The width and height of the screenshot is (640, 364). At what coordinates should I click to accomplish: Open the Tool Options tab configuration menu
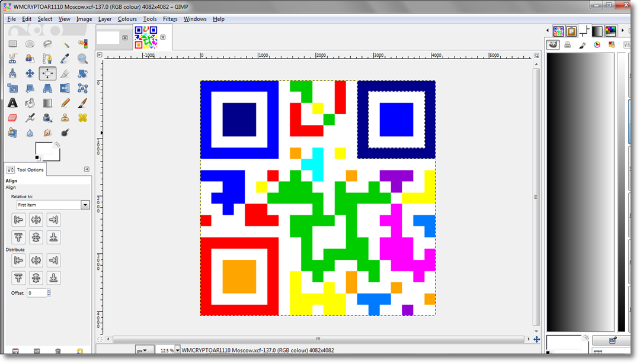[x=87, y=169]
